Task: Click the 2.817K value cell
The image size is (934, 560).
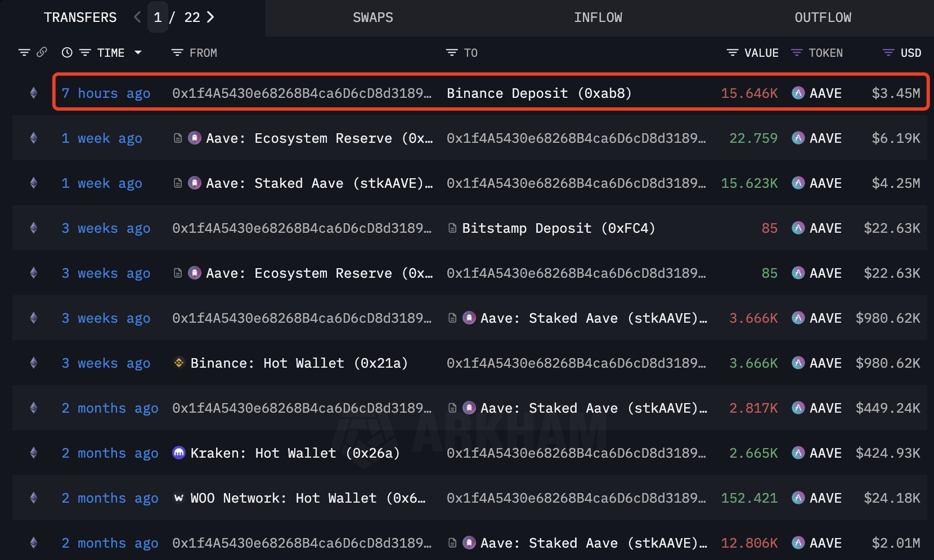Action: tap(753, 408)
